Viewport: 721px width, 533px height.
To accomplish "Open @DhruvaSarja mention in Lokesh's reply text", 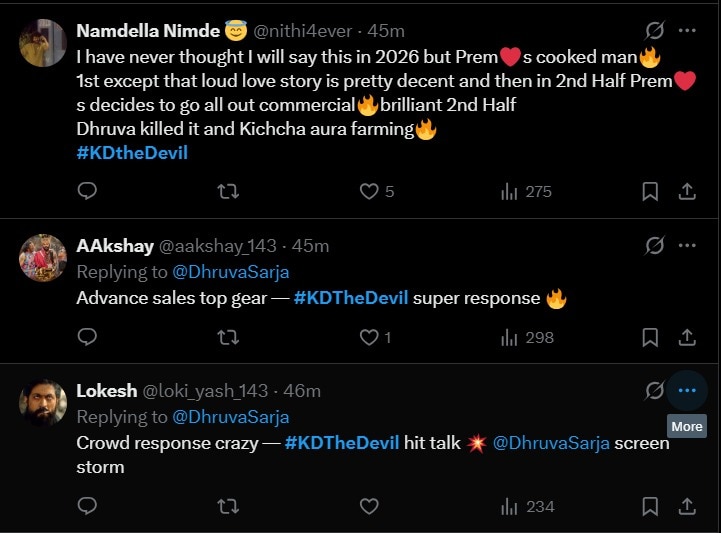I will (x=551, y=442).
